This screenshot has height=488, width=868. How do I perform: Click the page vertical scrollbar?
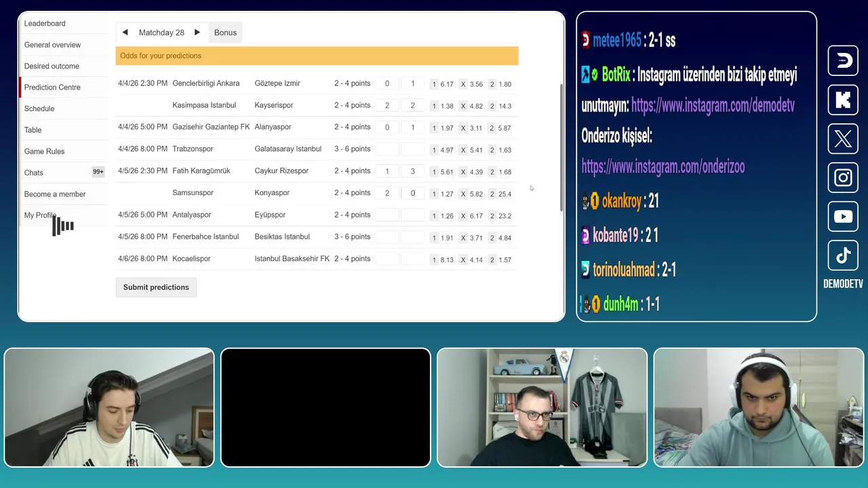[x=561, y=147]
